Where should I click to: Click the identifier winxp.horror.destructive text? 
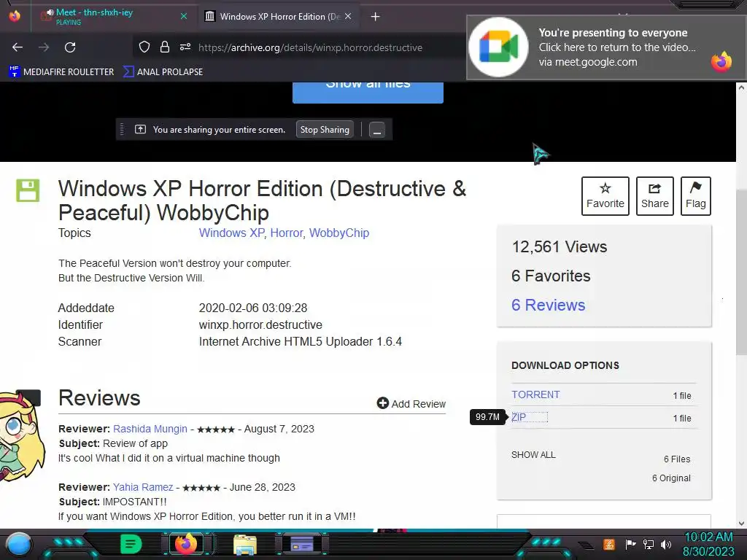pyautogui.click(x=260, y=324)
